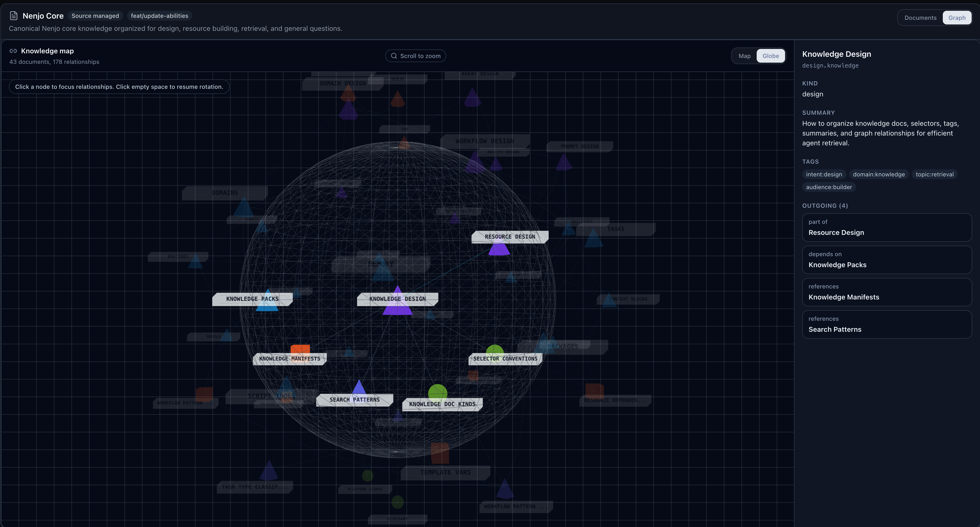Viewport: 980px width, 527px height.
Task: Select the purple Knowledge Design cone node
Action: tap(397, 300)
